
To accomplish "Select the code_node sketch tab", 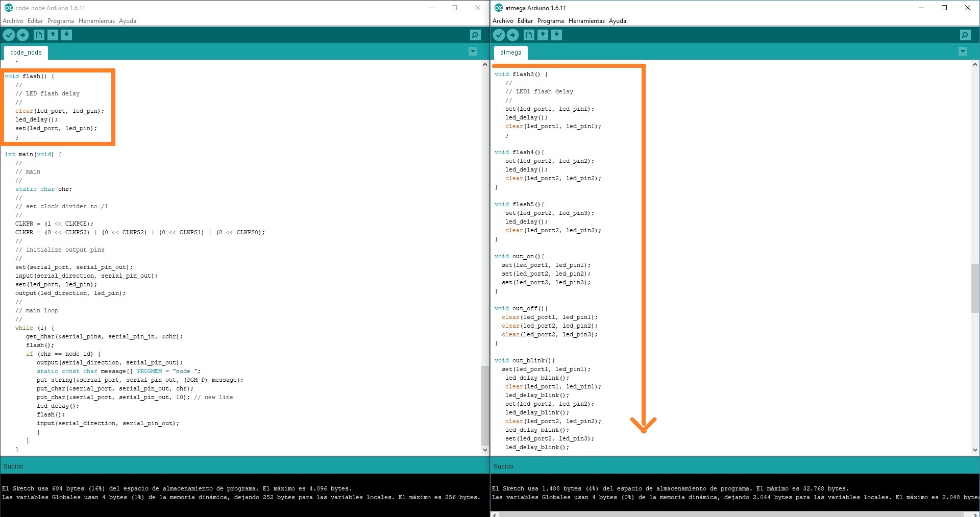I will click(26, 53).
